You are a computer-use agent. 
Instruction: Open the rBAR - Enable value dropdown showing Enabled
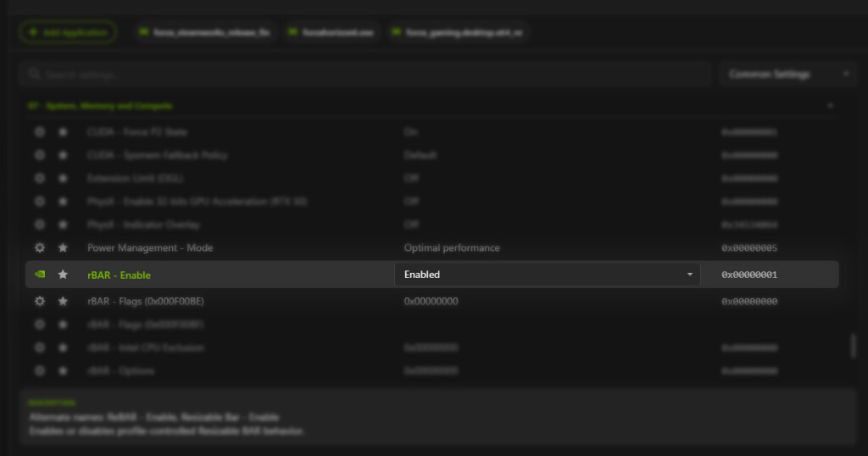pyautogui.click(x=547, y=275)
